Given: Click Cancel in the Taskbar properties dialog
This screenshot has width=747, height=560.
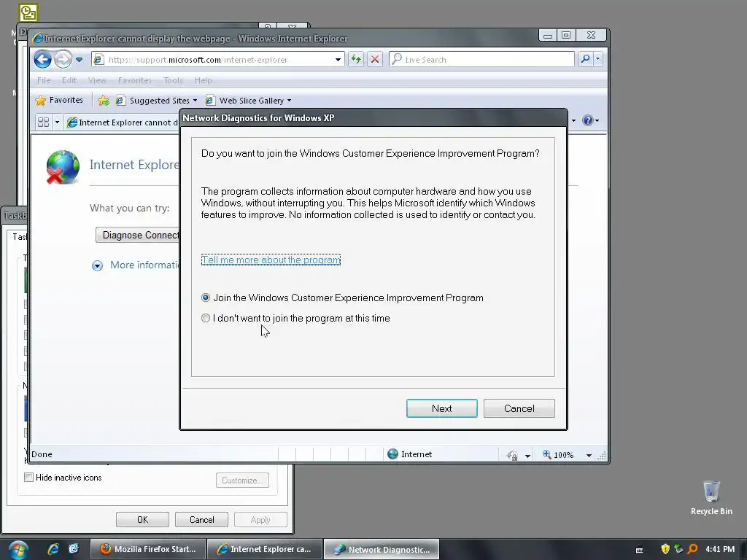Looking at the screenshot, I should pos(201,519).
